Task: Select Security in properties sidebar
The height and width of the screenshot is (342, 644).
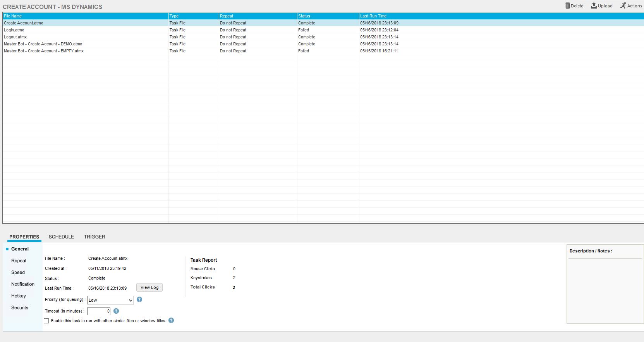Action: coord(19,307)
